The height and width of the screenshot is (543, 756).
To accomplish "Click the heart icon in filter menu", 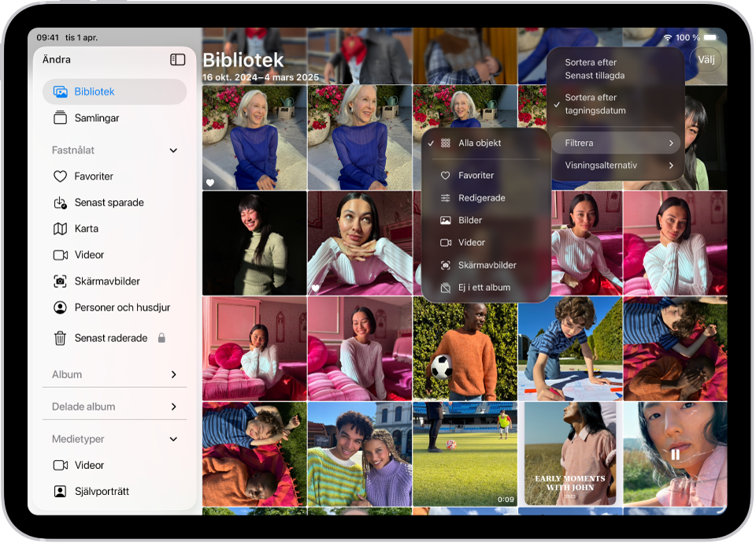I will (446, 175).
